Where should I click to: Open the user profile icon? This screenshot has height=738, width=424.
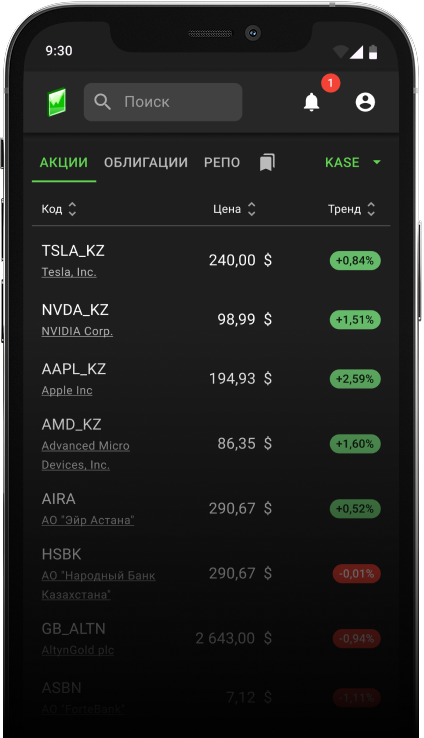click(365, 102)
